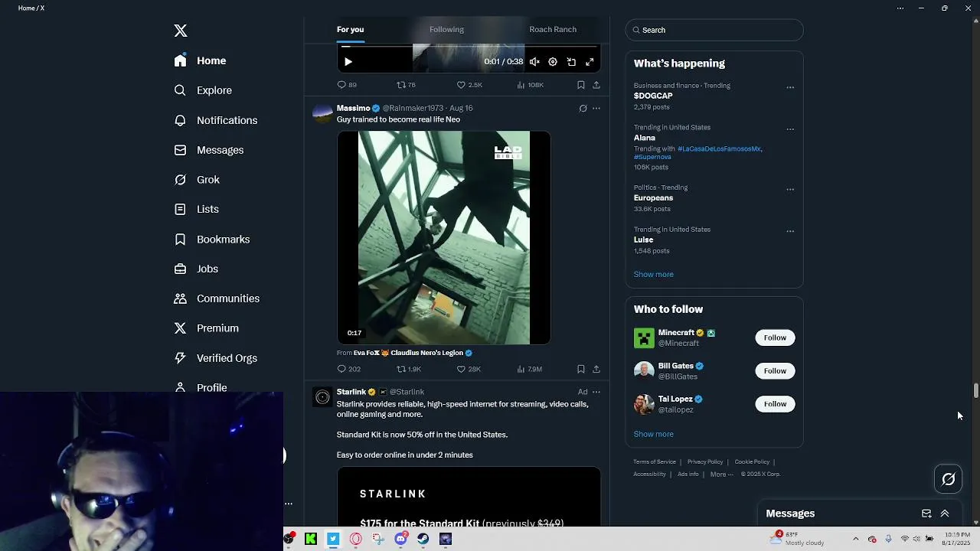Open Grok from the sidebar
980x551 pixels.
[x=197, y=180]
